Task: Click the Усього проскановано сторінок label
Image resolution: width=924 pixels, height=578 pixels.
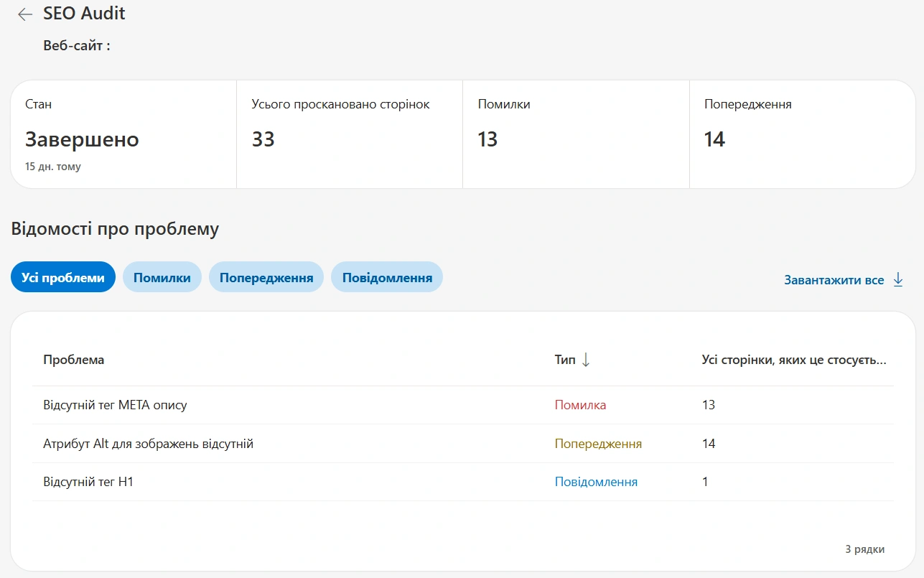Action: [x=340, y=104]
